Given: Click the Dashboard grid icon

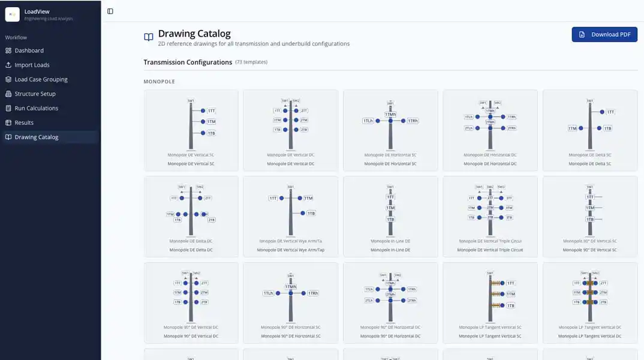Looking at the screenshot, I should coord(8,50).
